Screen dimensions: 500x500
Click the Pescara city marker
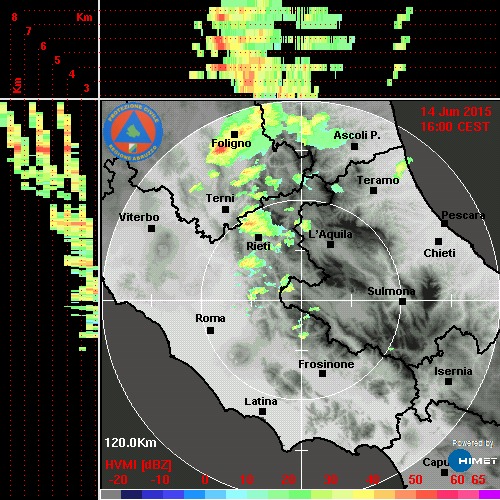444,224
